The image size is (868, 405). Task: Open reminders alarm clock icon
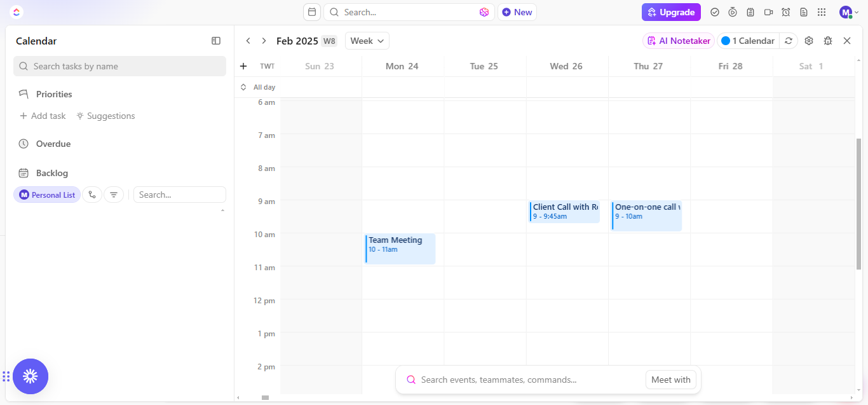pos(786,12)
